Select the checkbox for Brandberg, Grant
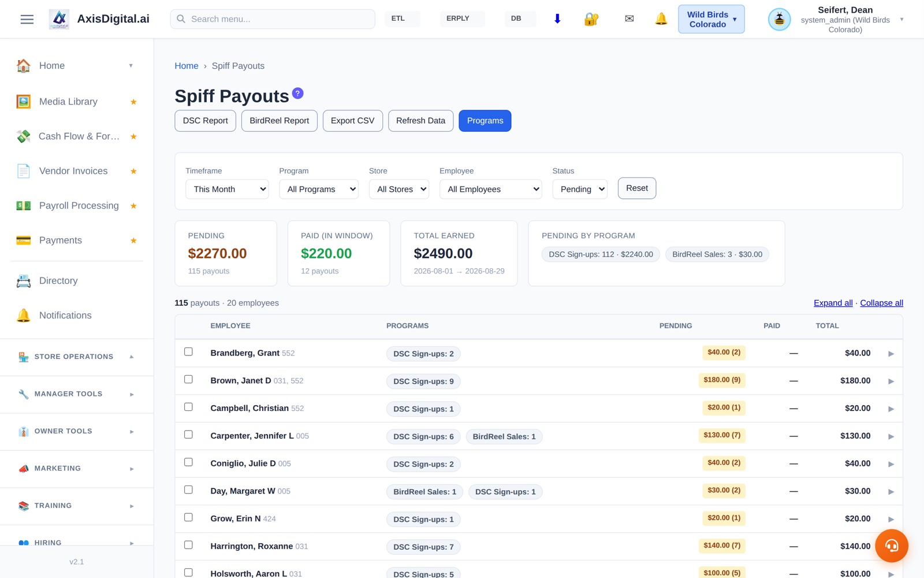The height and width of the screenshot is (578, 924). (188, 351)
